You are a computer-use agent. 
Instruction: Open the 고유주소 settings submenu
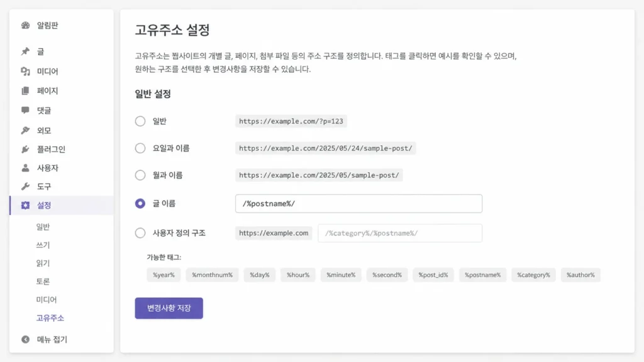[50, 318]
